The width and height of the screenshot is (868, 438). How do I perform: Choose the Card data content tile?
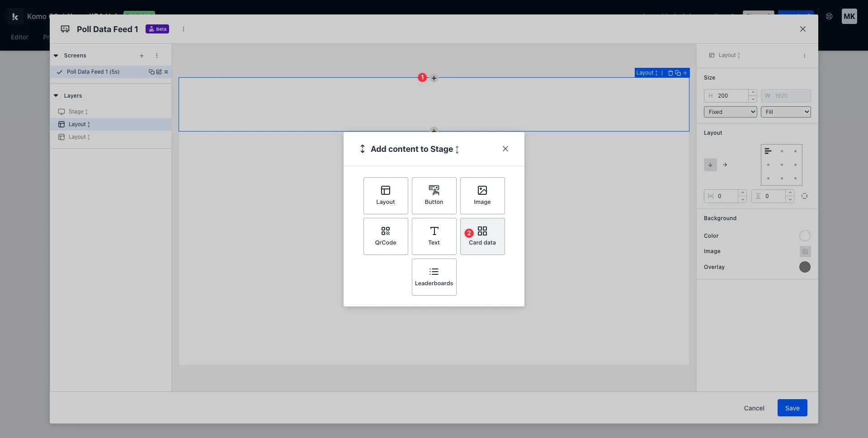(482, 236)
